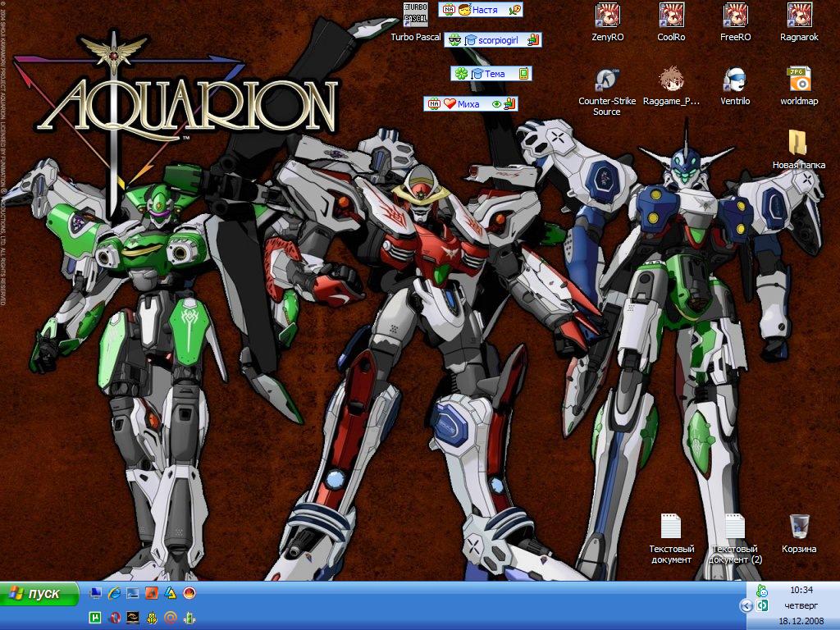Viewport: 840px width, 630px height.
Task: Open the Новая папка folder
Action: 799,149
